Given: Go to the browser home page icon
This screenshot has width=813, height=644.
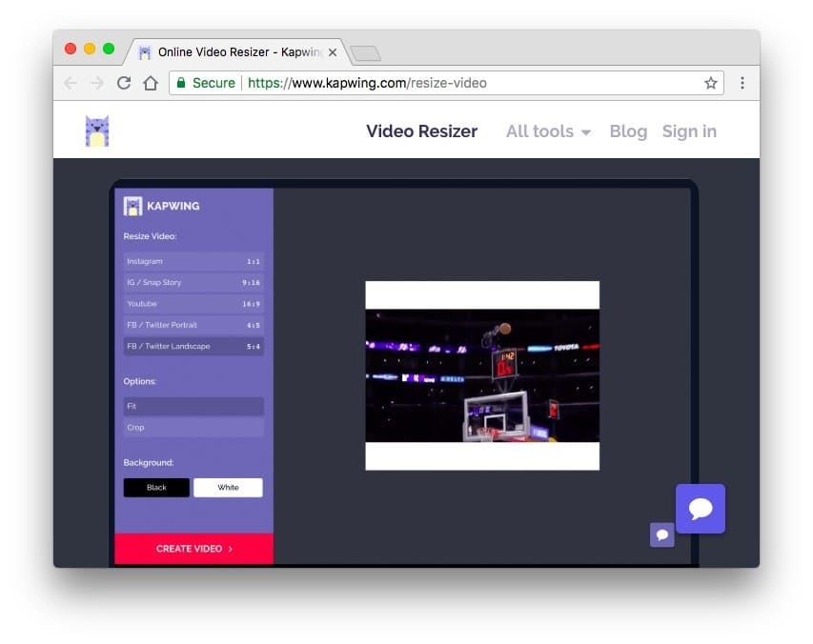Looking at the screenshot, I should (x=151, y=83).
